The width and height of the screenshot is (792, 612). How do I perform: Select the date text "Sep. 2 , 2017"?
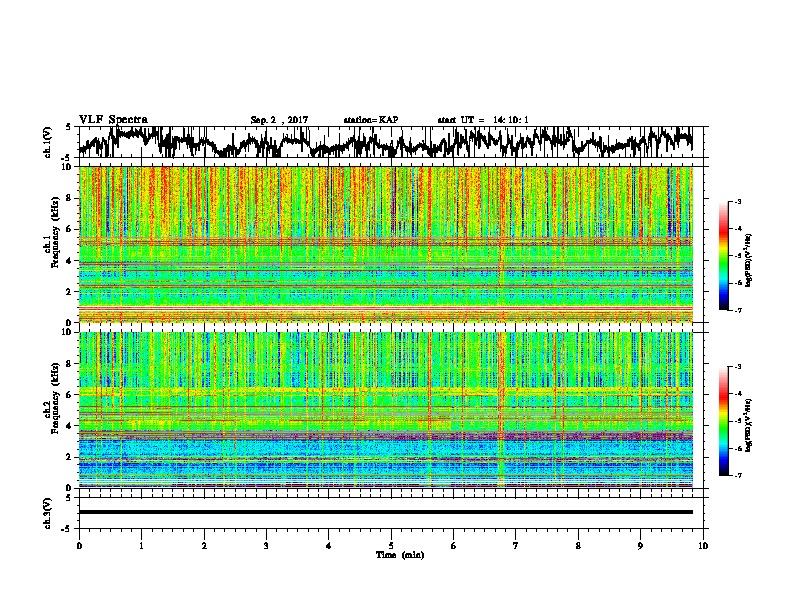pos(279,120)
